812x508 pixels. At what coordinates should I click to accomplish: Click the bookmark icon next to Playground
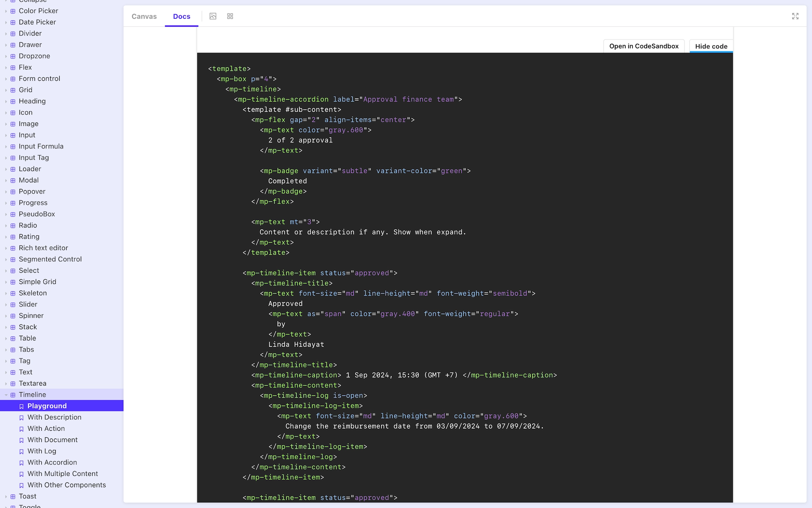tap(22, 406)
